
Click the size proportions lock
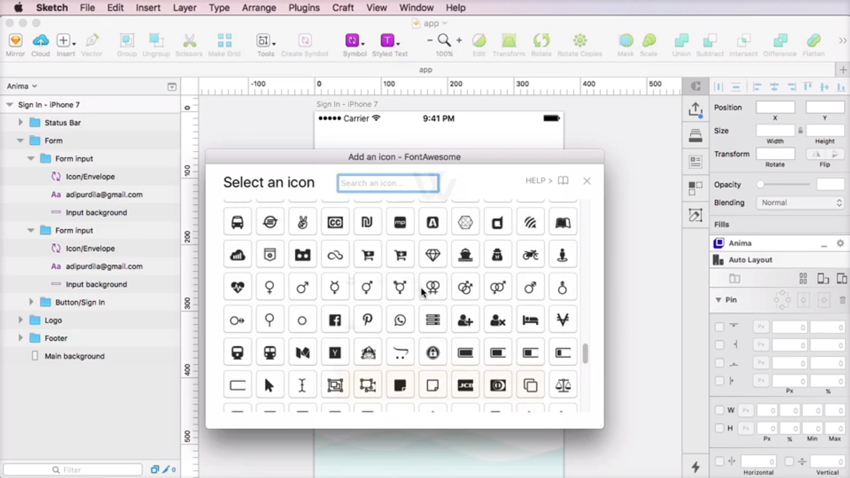[800, 131]
